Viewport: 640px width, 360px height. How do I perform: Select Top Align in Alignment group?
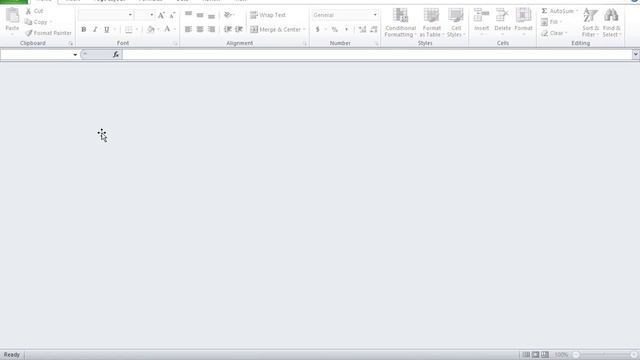(188, 15)
